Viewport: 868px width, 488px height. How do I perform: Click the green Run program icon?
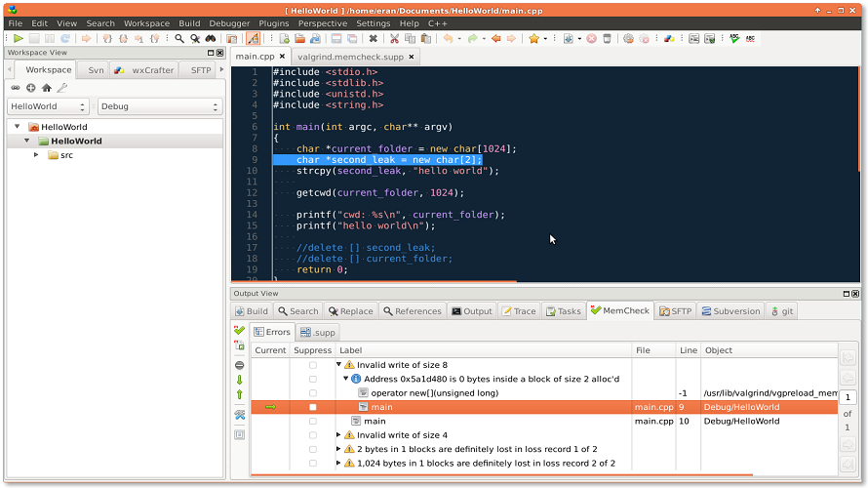point(19,39)
